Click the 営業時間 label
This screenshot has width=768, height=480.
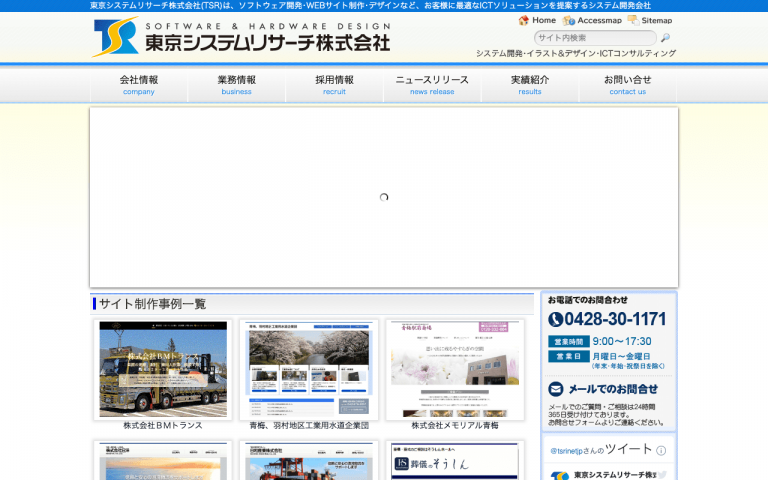(569, 341)
